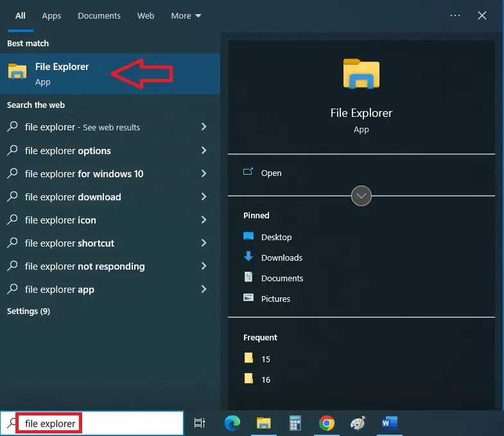
Task: Click the Open icon in preview pane
Action: (x=248, y=171)
